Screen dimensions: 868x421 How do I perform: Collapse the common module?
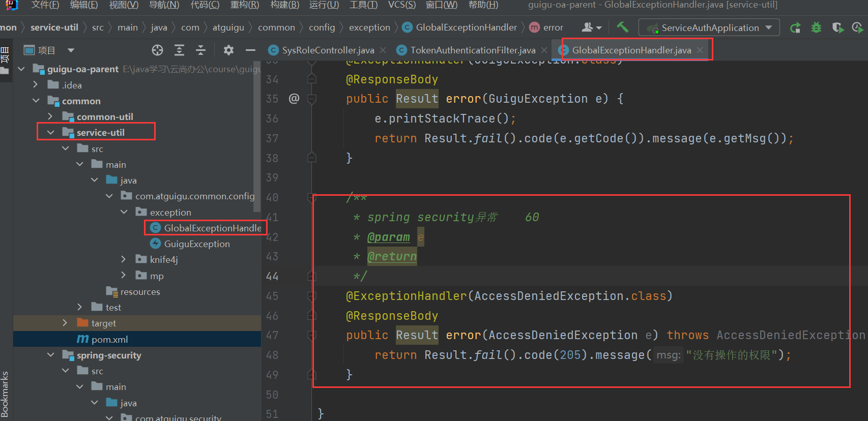tap(36, 101)
